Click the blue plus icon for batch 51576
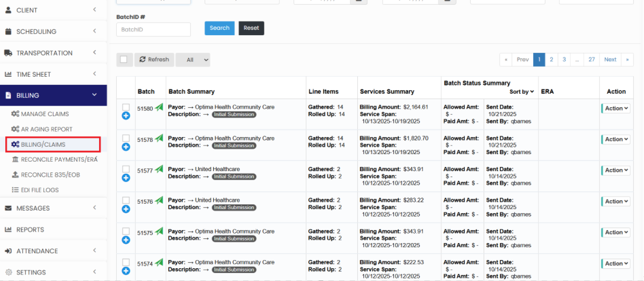 point(126,209)
